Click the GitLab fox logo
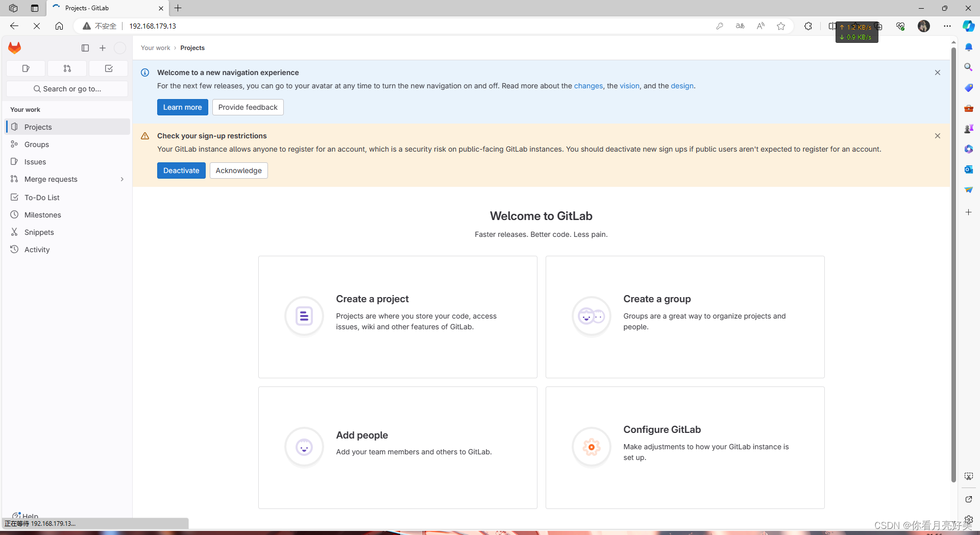 [14, 48]
